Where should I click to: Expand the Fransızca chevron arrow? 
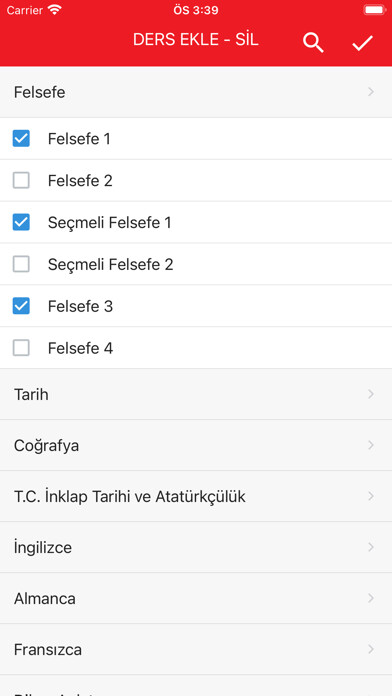(371, 649)
